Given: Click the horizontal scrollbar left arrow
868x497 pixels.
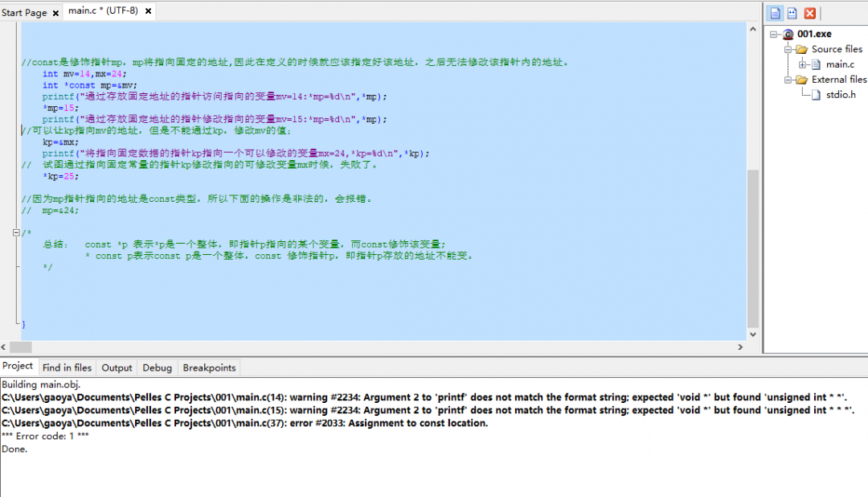Looking at the screenshot, I should (4, 347).
